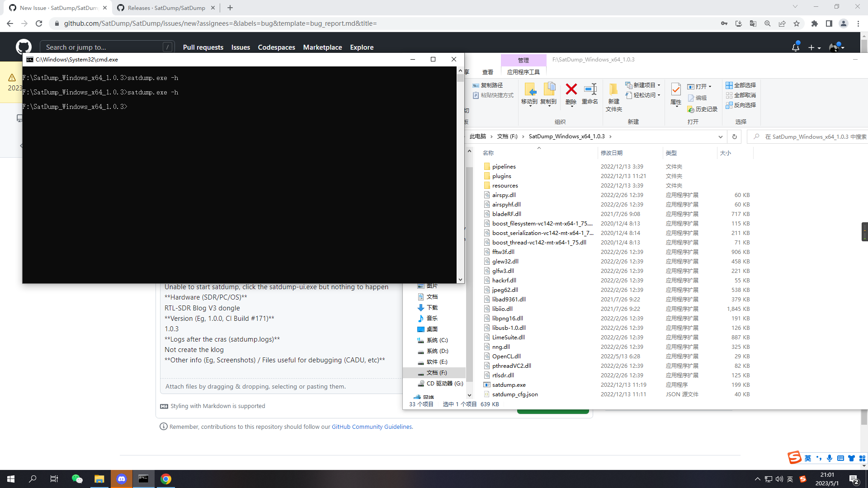The image size is (868, 488).
Task: Open the GitHub plus create-new dropdown
Action: click(x=814, y=47)
